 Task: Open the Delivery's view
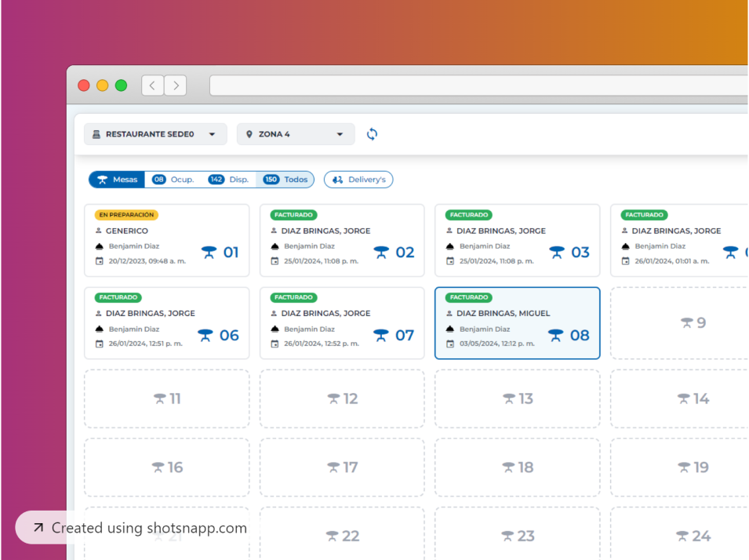pos(358,180)
